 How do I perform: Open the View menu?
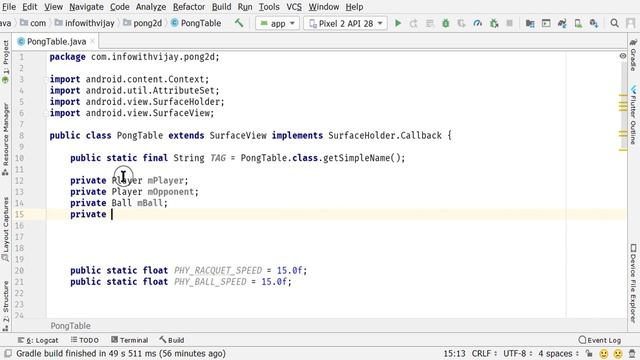click(x=53, y=7)
